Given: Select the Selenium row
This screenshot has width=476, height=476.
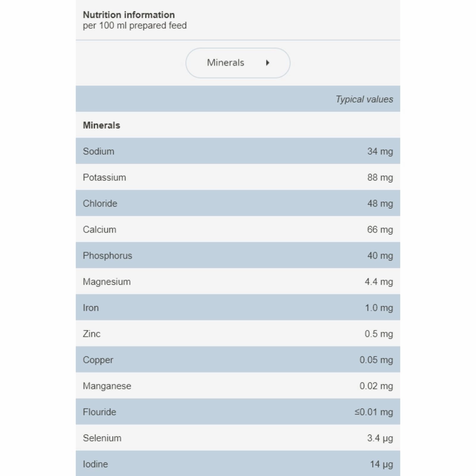Looking at the screenshot, I should click(x=238, y=438).
